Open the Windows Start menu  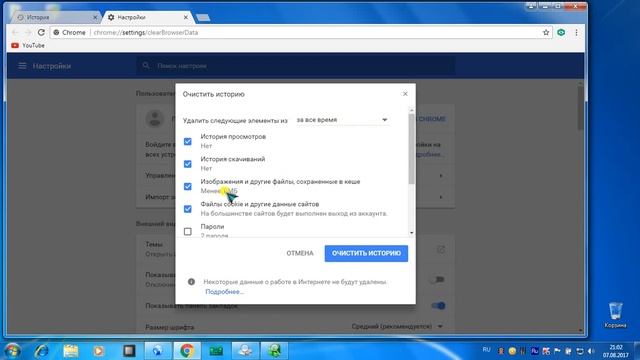12,351
